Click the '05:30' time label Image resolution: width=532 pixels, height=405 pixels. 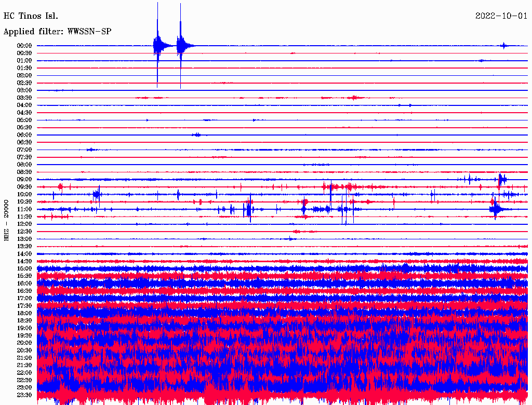(24, 128)
